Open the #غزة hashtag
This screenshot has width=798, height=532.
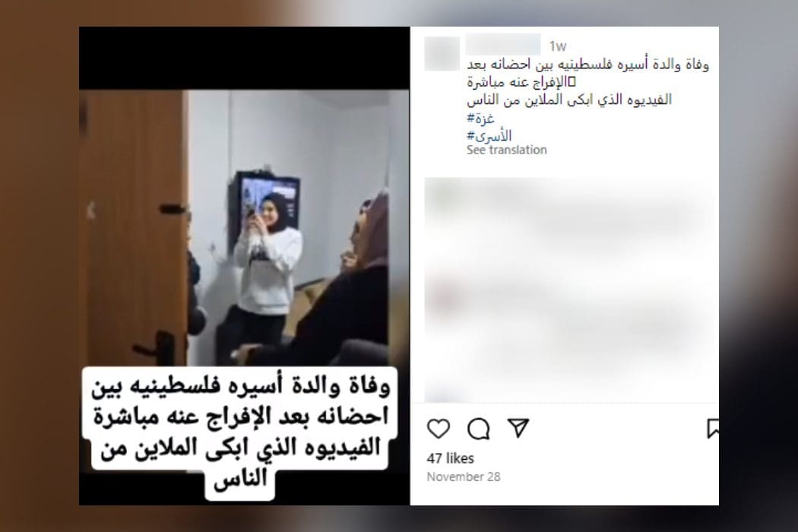coord(480,118)
